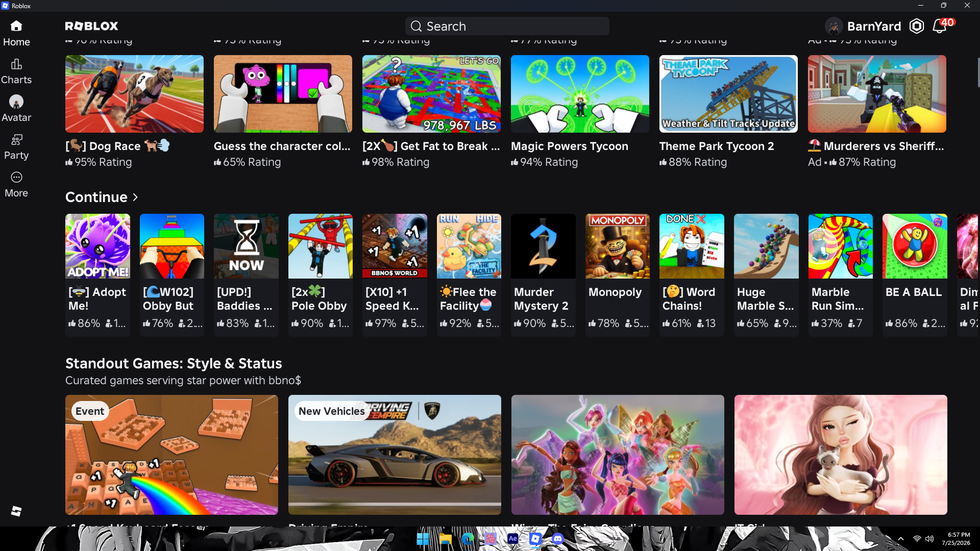Image resolution: width=980 pixels, height=551 pixels.
Task: Click the Standout Games: Style & Status heading
Action: [174, 363]
